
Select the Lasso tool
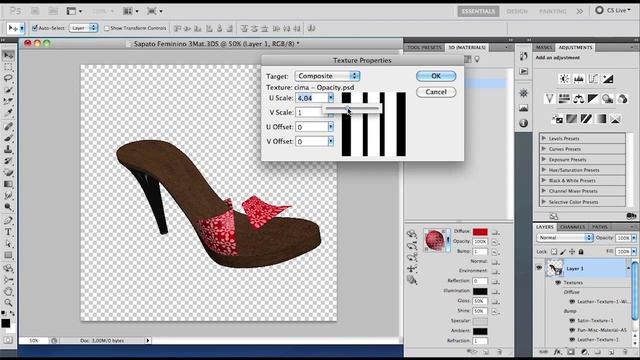coord(8,78)
